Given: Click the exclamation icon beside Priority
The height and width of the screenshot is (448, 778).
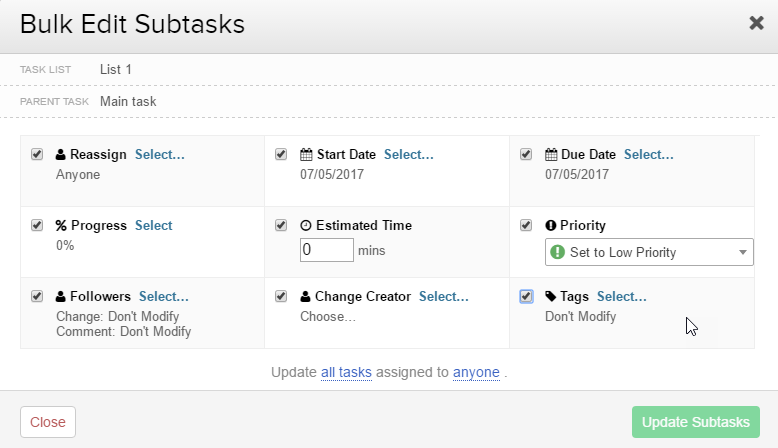Looking at the screenshot, I should click(551, 226).
